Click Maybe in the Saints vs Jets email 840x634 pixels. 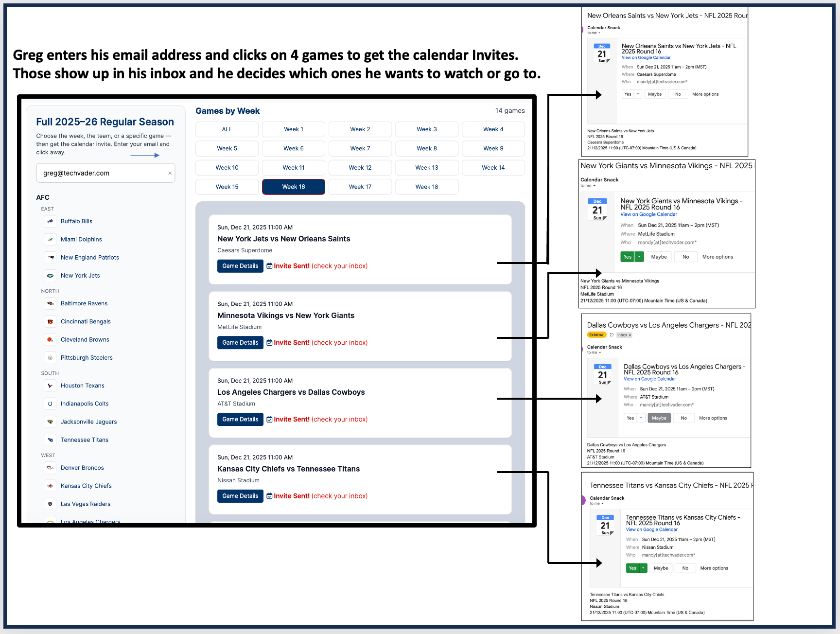click(x=655, y=94)
